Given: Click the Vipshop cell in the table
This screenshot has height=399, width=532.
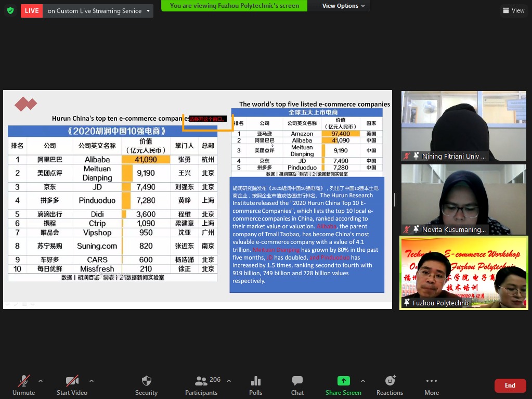Looking at the screenshot, I should (x=97, y=233).
